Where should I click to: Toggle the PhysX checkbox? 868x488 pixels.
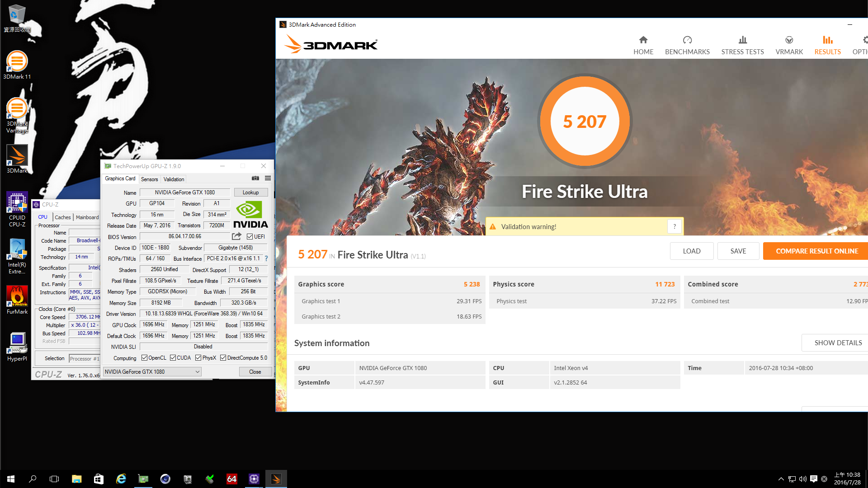click(198, 358)
